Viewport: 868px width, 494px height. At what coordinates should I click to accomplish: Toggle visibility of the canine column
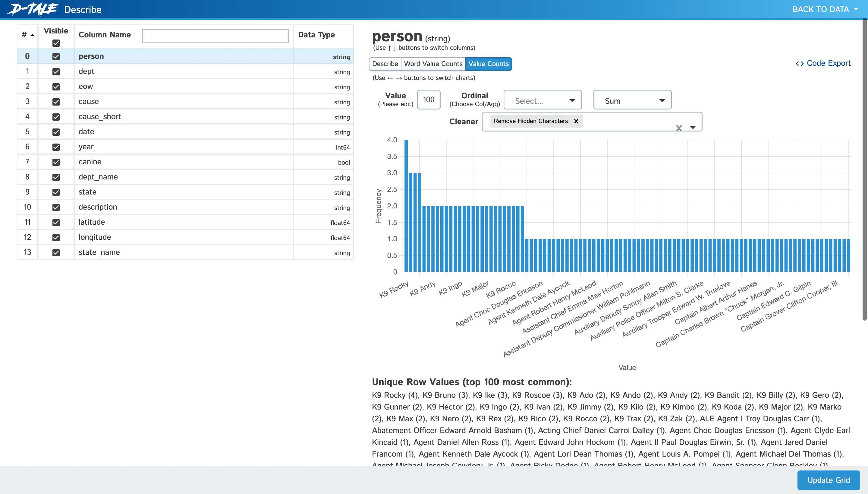click(56, 162)
